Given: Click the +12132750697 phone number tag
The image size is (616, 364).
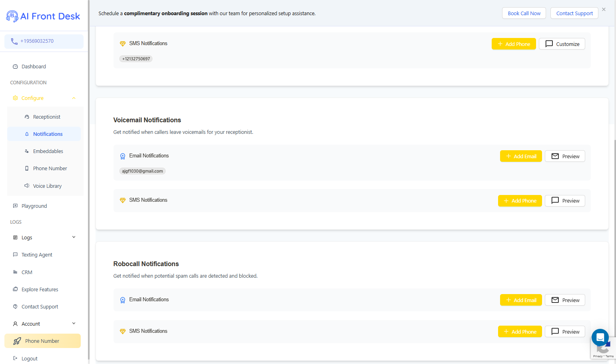Looking at the screenshot, I should 136,59.
